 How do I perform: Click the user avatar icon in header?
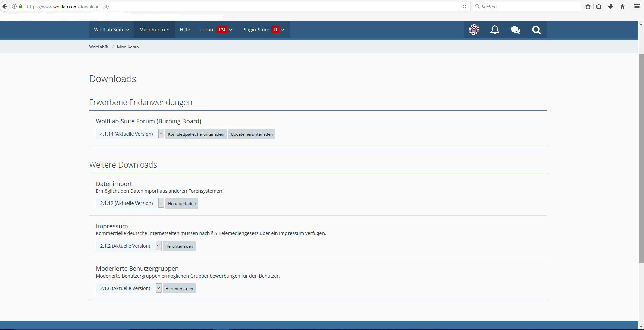pos(474,30)
